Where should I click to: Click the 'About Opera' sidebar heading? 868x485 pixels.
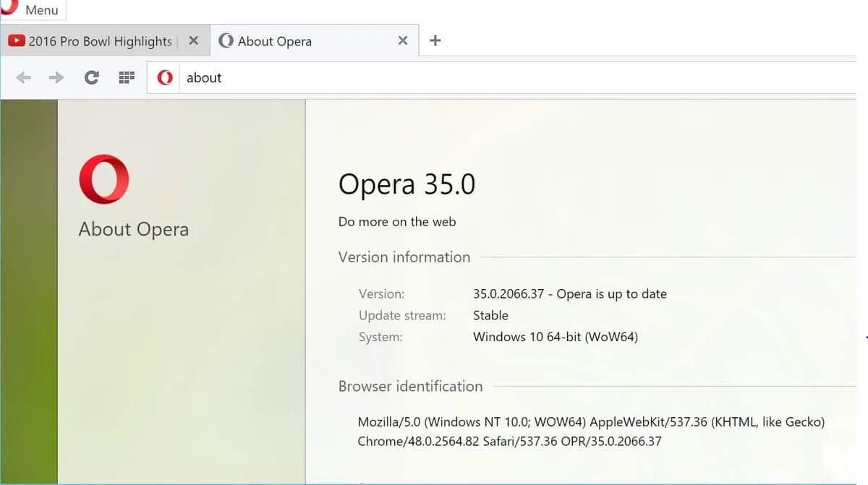click(x=132, y=229)
